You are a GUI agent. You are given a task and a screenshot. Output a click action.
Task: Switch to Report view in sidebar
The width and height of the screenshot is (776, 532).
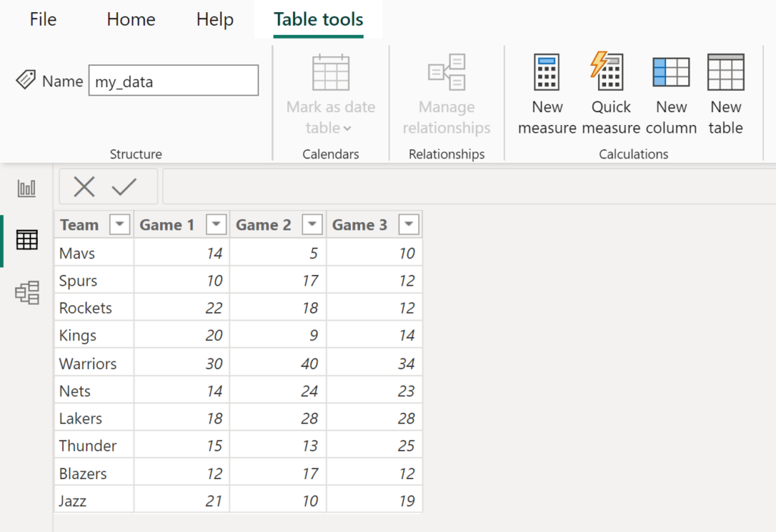27,189
